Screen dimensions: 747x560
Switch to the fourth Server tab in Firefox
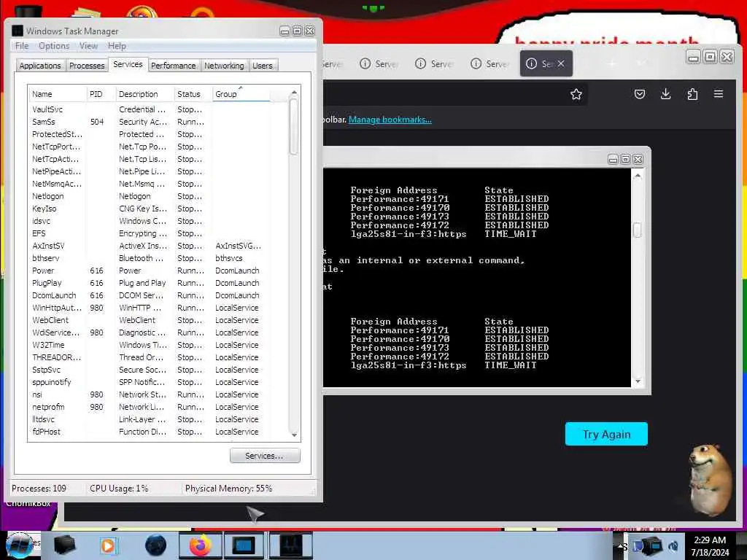pos(489,63)
